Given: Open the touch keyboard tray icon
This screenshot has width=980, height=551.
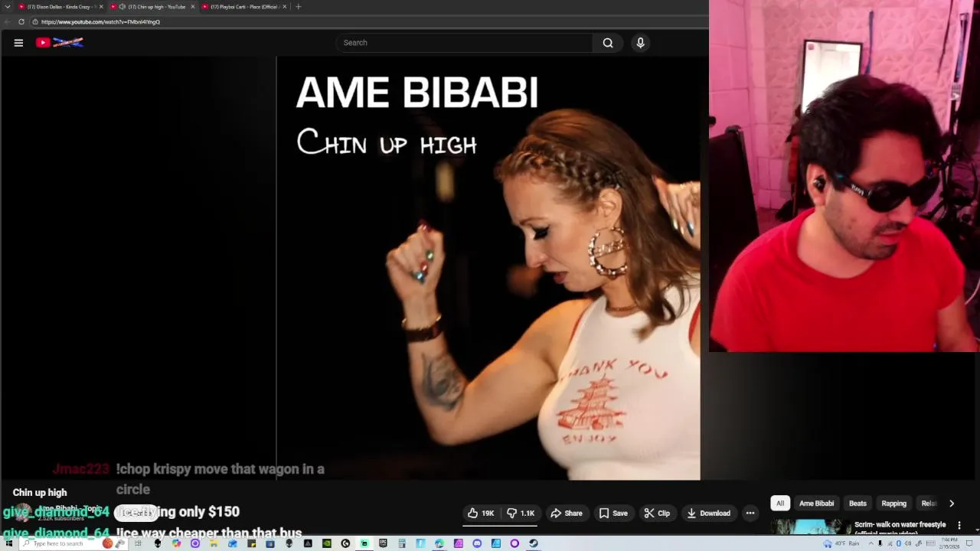Looking at the screenshot, I should [931, 543].
